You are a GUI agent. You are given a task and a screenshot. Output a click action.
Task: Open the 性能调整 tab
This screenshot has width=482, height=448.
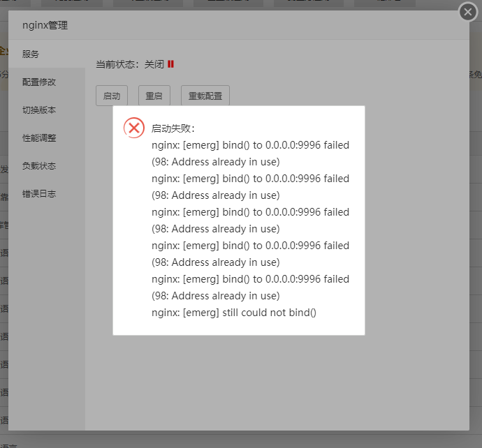(x=47, y=138)
